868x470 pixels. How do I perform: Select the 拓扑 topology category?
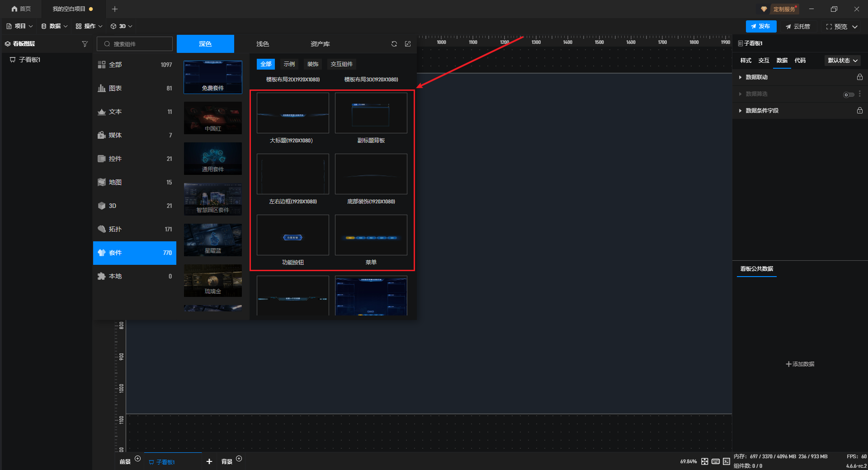135,229
